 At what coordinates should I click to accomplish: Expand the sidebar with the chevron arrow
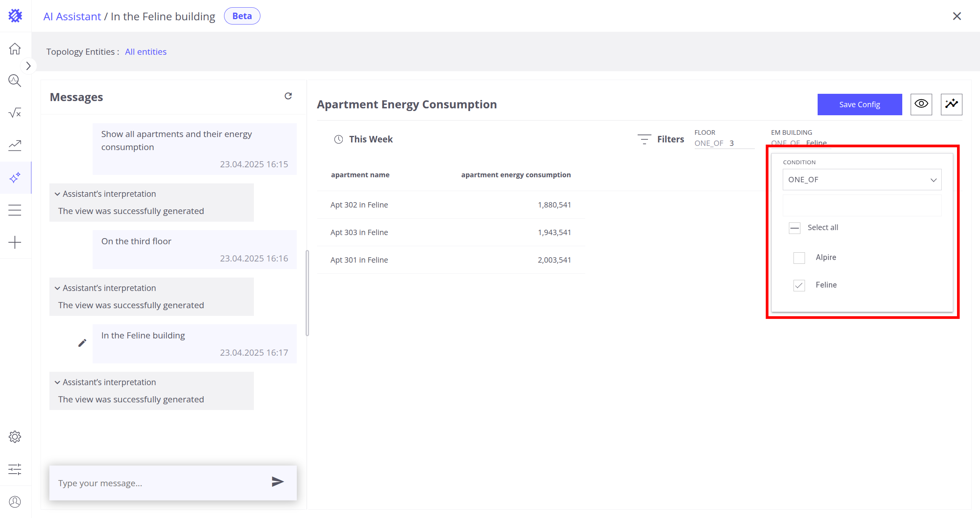coord(28,66)
